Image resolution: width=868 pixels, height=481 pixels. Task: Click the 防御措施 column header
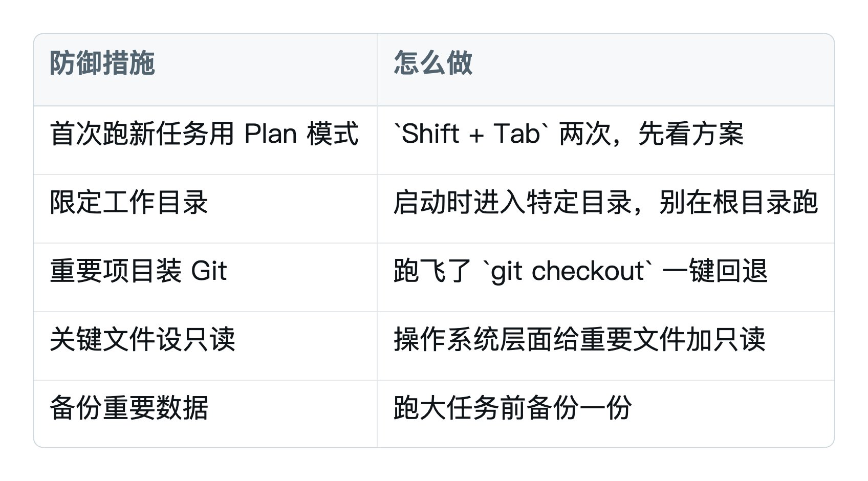(x=205, y=70)
